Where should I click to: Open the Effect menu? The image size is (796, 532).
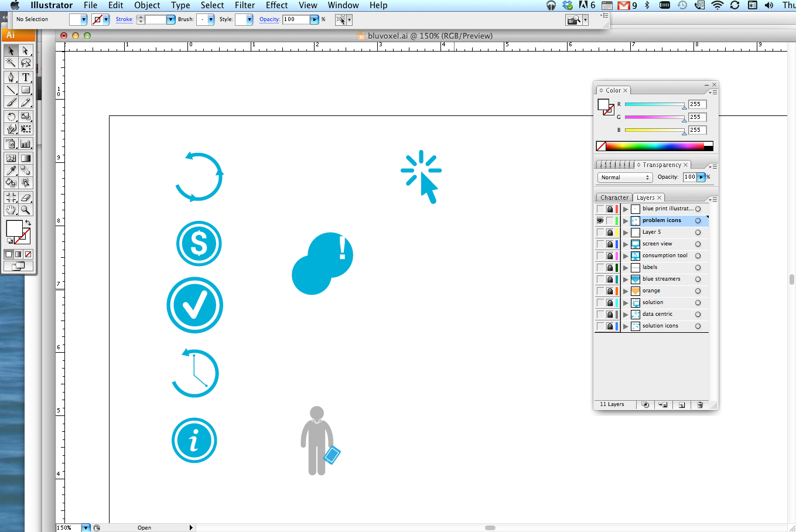(276, 5)
